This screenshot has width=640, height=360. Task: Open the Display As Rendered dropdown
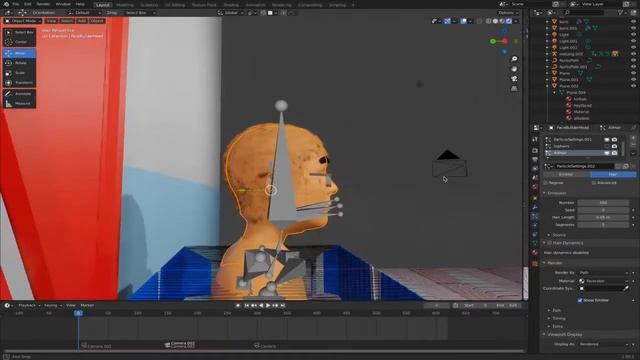coord(604,344)
